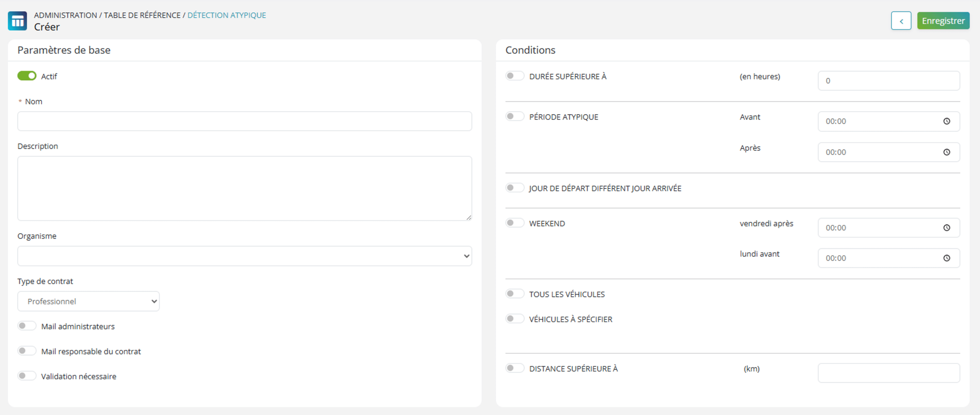Viewport: 980px width, 415px height.
Task: Click the back arrow button
Action: pyautogui.click(x=901, y=21)
